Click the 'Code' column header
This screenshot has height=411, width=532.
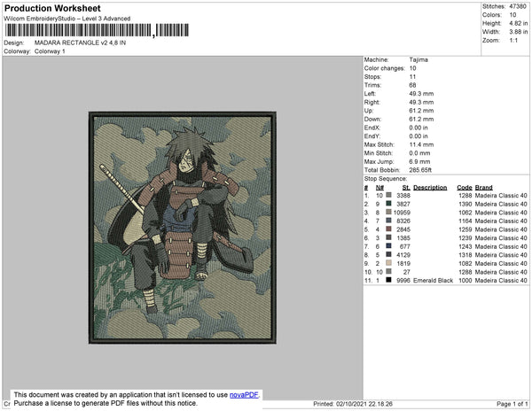[x=464, y=188]
